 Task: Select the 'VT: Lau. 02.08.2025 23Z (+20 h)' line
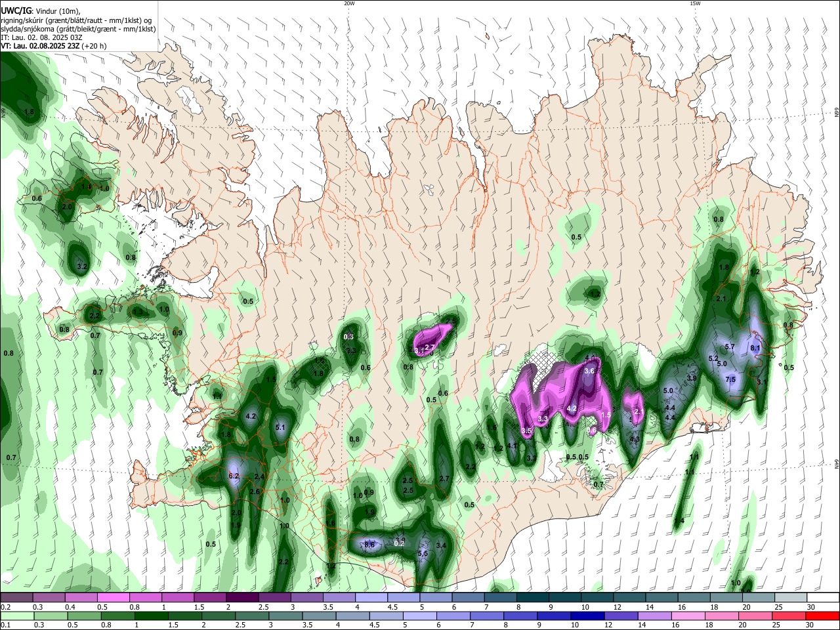[54, 46]
